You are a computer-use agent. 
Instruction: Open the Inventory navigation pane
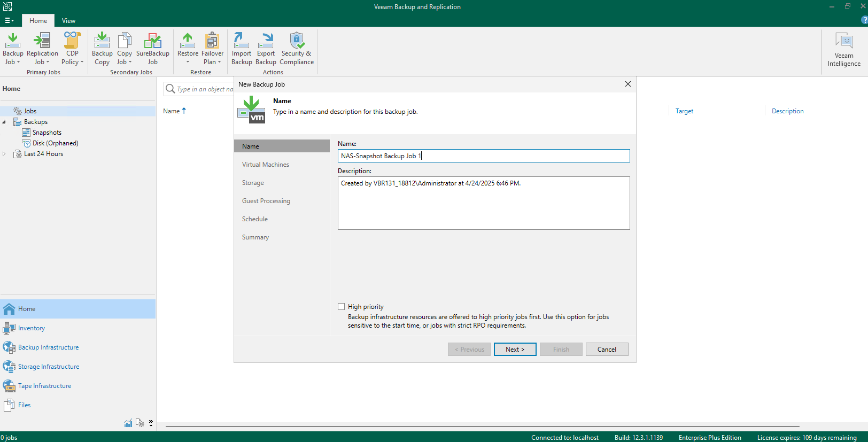pos(78,328)
